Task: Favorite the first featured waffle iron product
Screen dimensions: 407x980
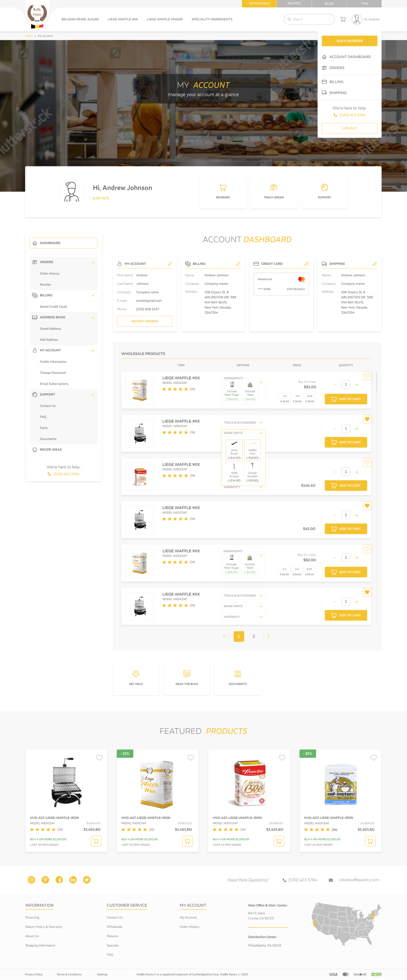Action: pyautogui.click(x=99, y=757)
